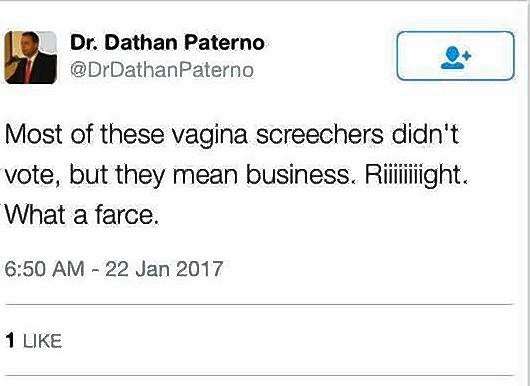View who liked via 1 LIKE
Viewport: 530px width, 386px height.
tap(33, 340)
